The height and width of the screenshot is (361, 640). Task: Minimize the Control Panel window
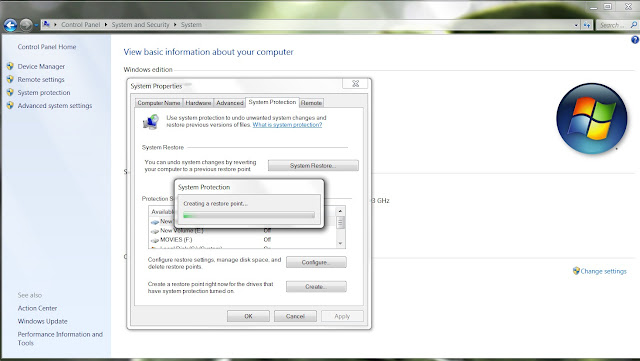[x=593, y=7]
